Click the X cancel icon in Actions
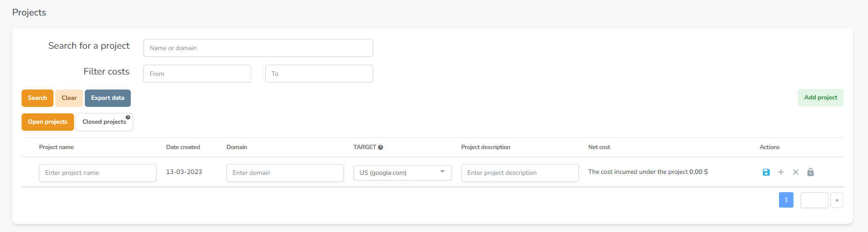Image resolution: width=868 pixels, height=232 pixels. (795, 172)
